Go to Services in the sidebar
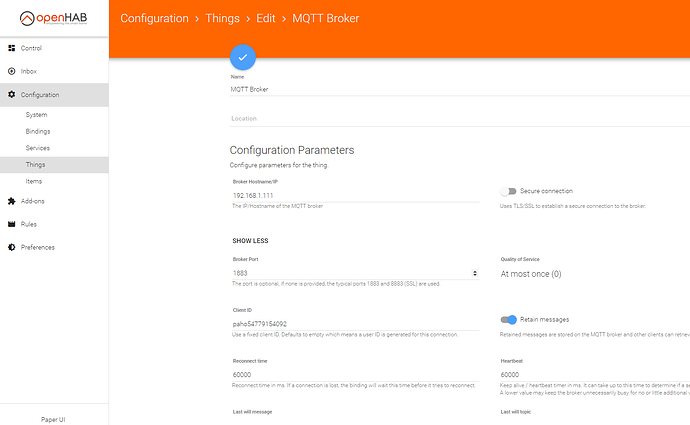Image resolution: width=690 pixels, height=425 pixels. pyautogui.click(x=38, y=148)
